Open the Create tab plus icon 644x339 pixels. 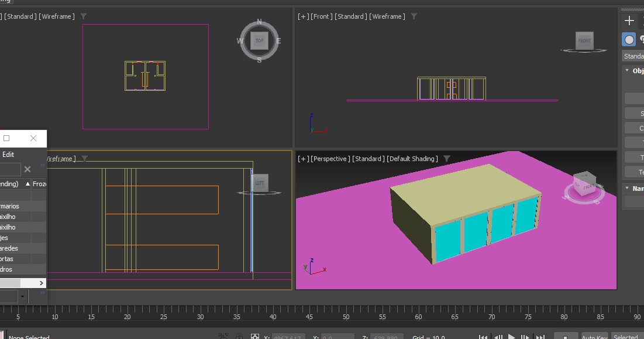[629, 20]
